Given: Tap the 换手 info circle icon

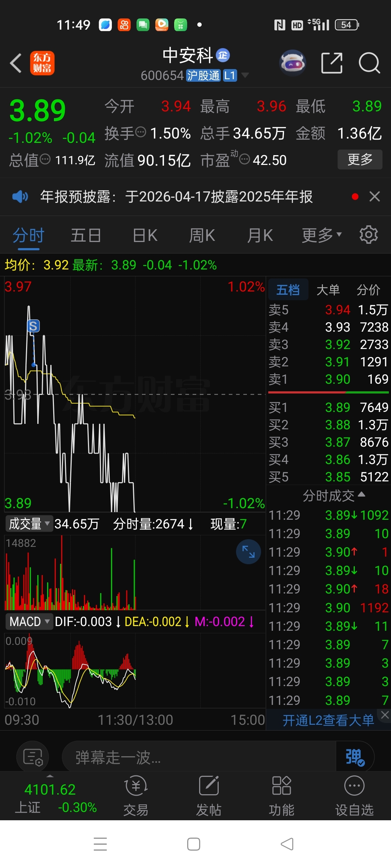Looking at the screenshot, I should 140,132.
